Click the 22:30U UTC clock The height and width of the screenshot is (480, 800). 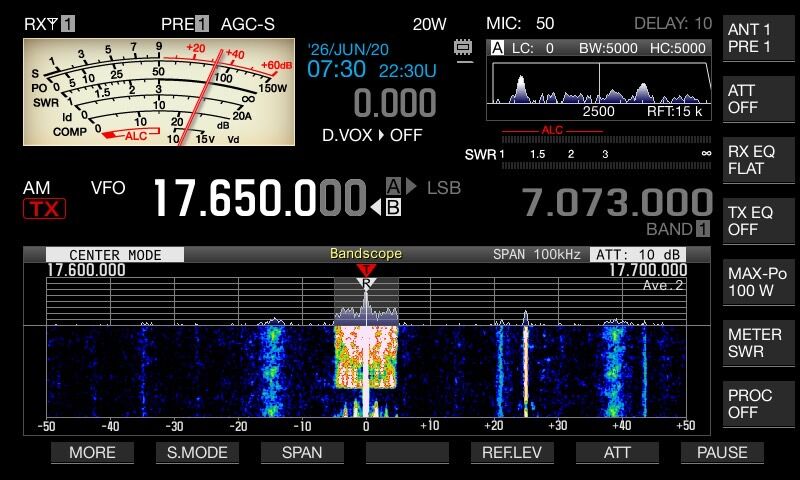[x=408, y=71]
